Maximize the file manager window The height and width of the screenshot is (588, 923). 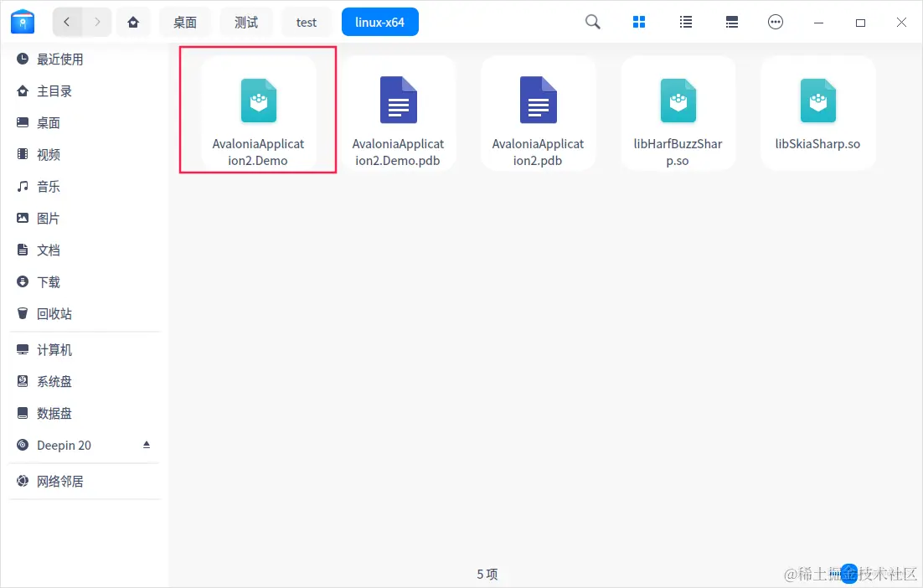coord(860,23)
